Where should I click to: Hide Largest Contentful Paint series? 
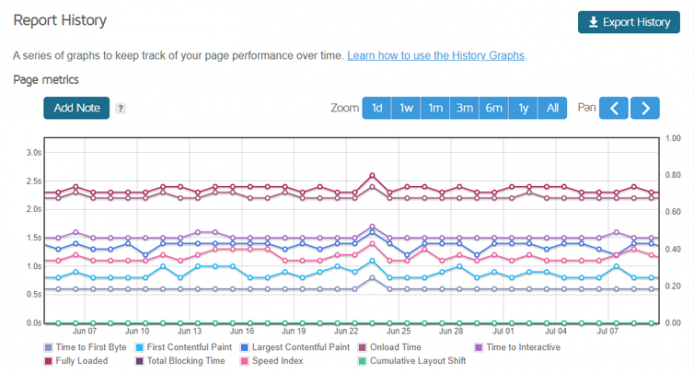tap(295, 347)
